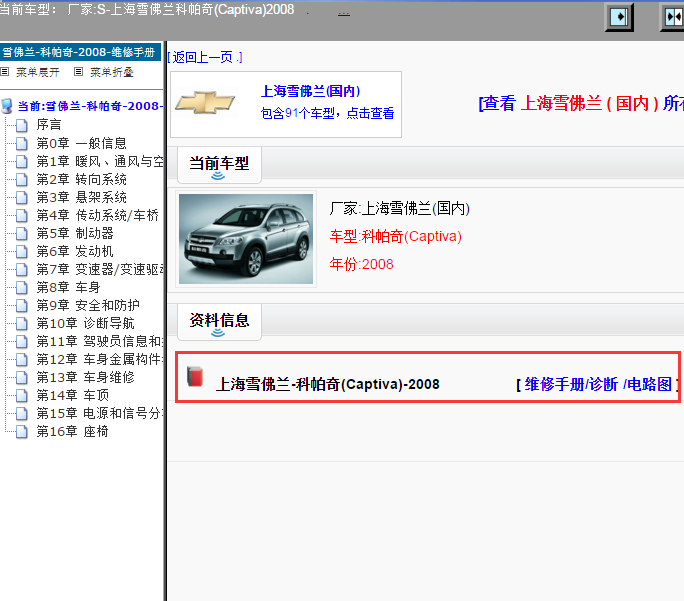Screen dimensions: 684x601
Task: Click 包含91个车型，点击查看 link
Action: [x=327, y=113]
